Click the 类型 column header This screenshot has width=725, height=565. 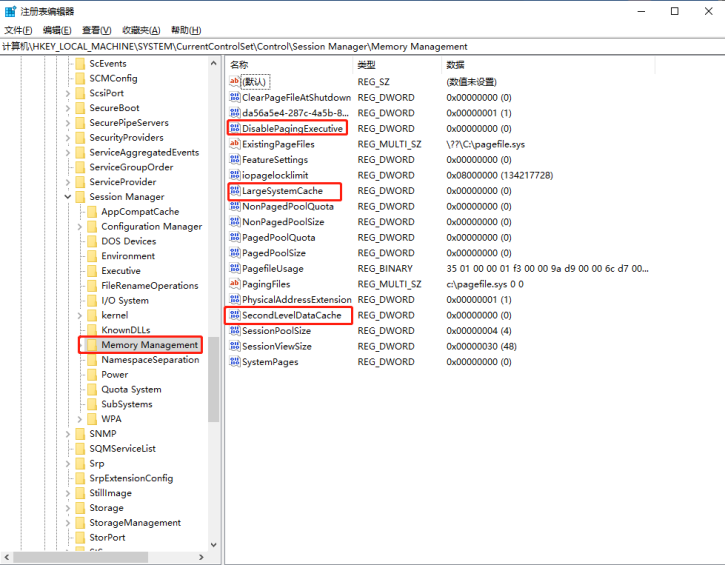[x=366, y=64]
